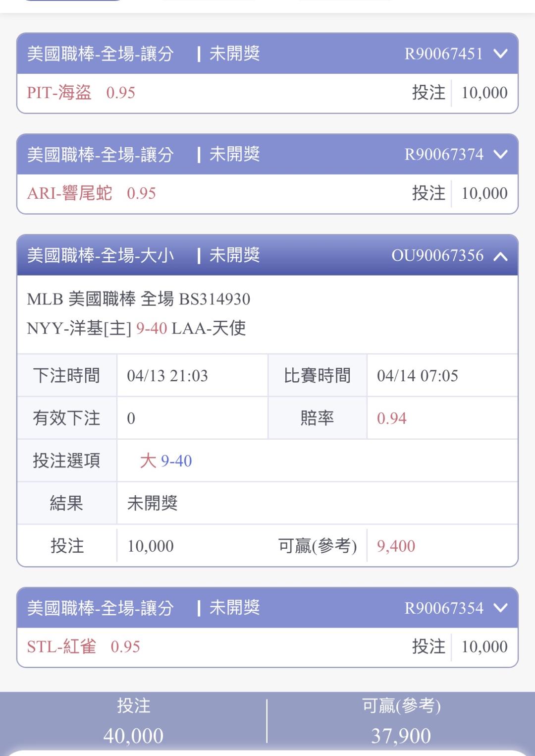This screenshot has height=756, width=535.
Task: Select the 大 9-40 bet option
Action: pos(166,461)
